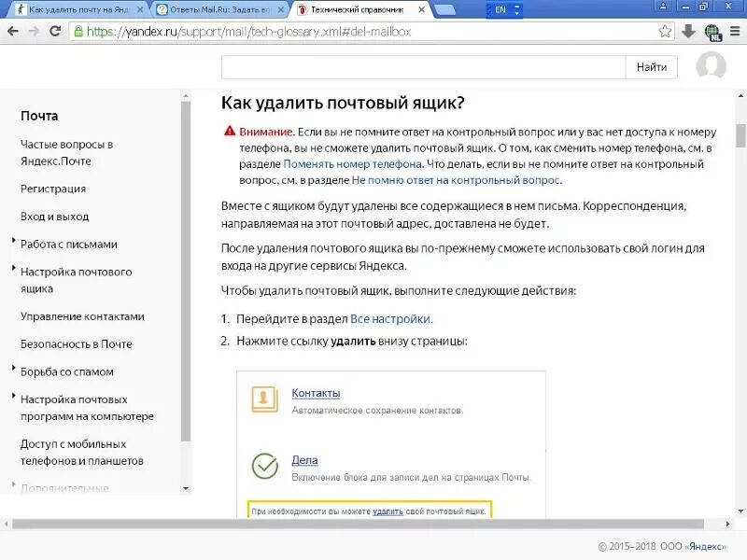Close the 'Как удалить почту' tab
The image size is (747, 560).
pos(140,9)
